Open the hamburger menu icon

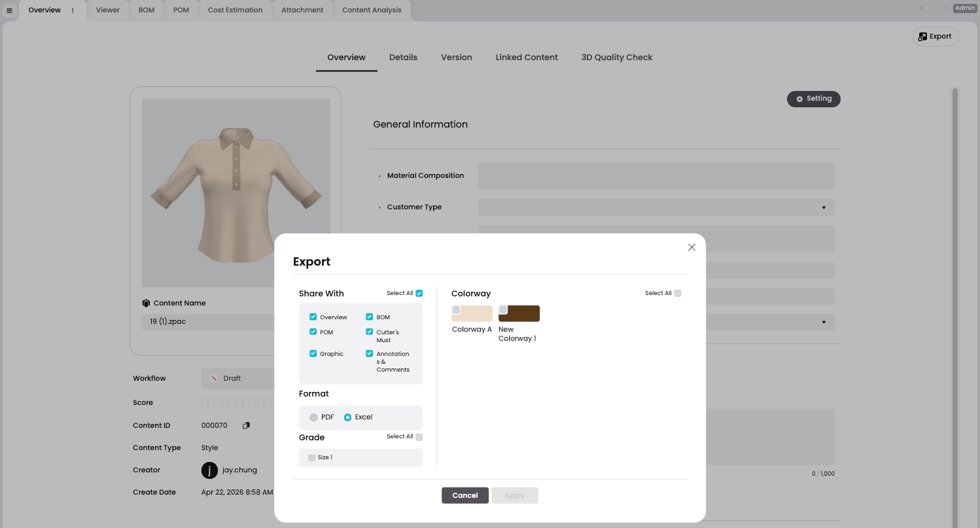[9, 10]
